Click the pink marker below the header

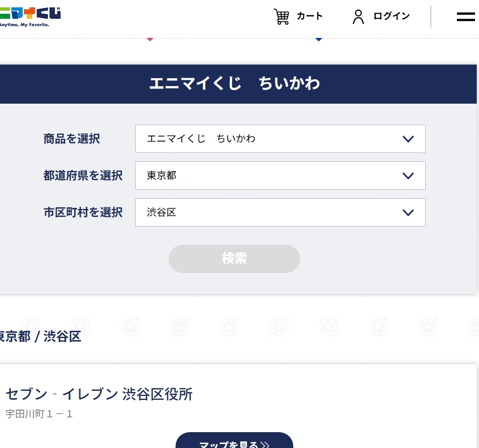pos(150,39)
